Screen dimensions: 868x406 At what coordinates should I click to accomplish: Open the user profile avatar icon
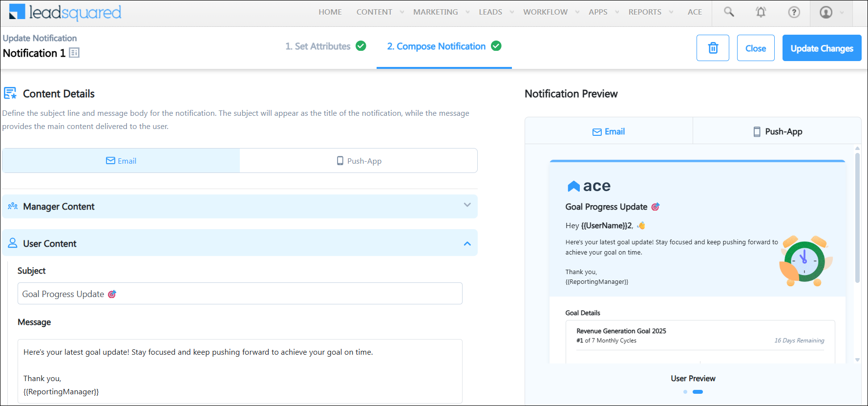(x=826, y=12)
